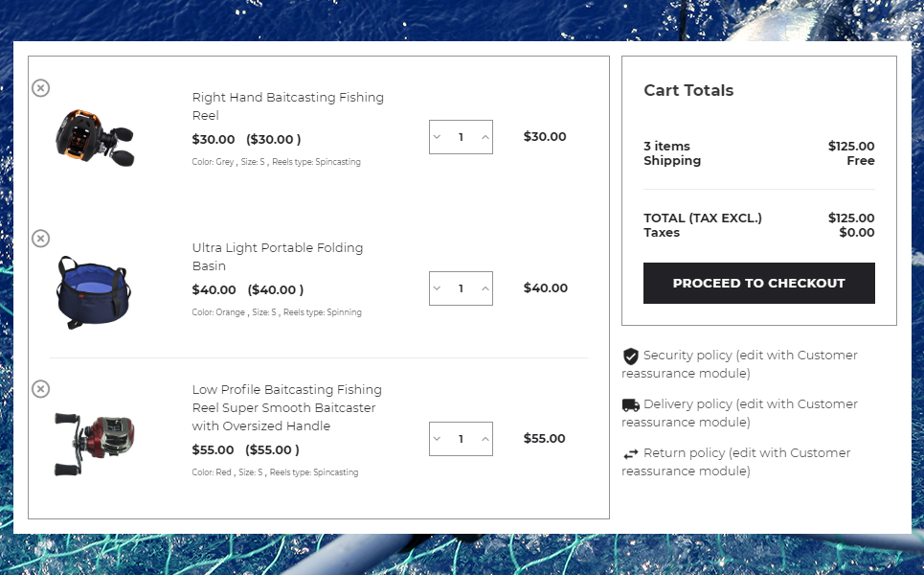
Task: Remove Low Profile Baitcasting Reel from cart
Action: click(40, 389)
